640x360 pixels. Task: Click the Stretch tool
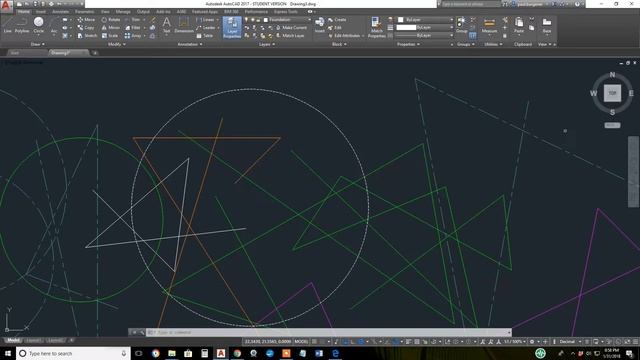pyautogui.click(x=87, y=36)
